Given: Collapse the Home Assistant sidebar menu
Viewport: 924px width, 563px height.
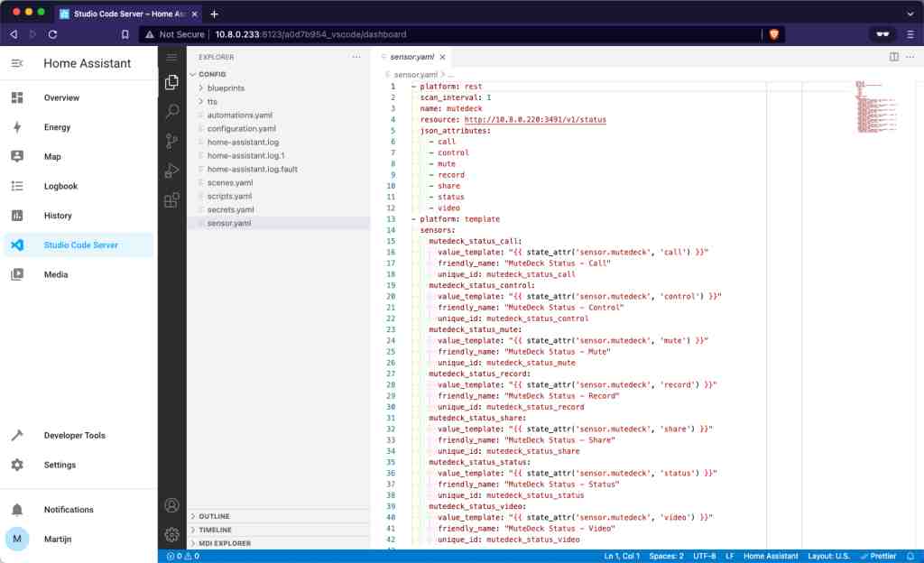Looking at the screenshot, I should tap(17, 63).
